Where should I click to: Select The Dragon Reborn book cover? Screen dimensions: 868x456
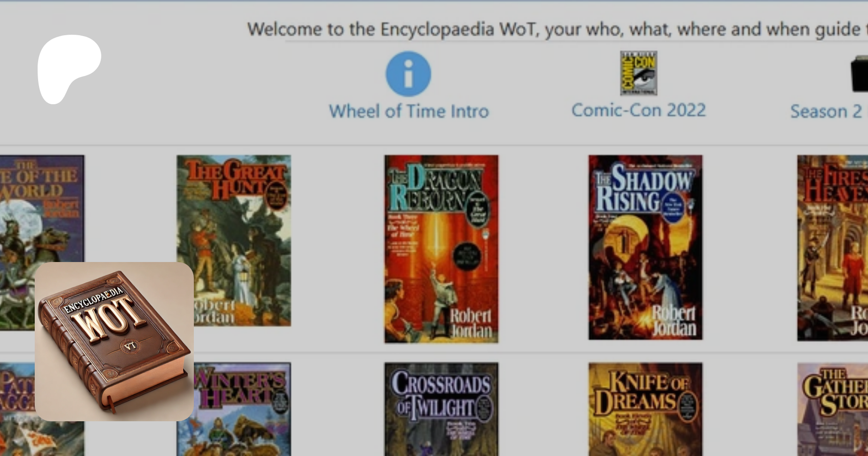pyautogui.click(x=441, y=249)
